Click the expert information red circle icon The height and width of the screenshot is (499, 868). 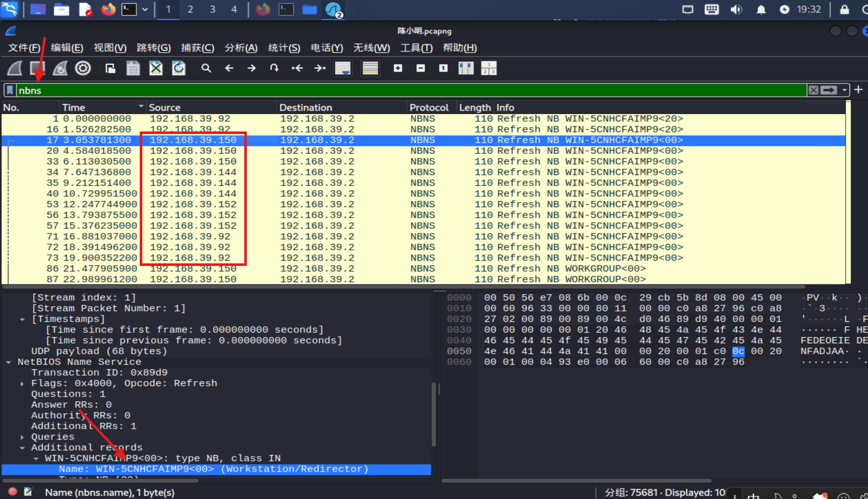(13, 491)
